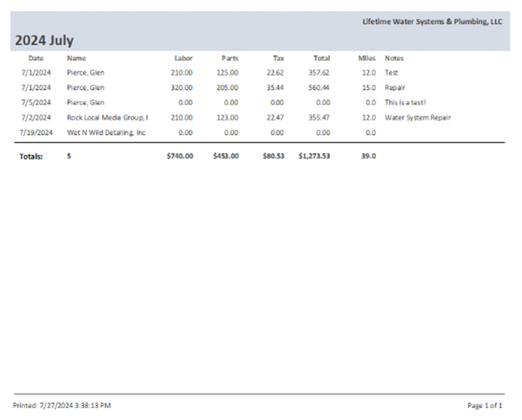522x420 pixels.
Task: Select the 7/5/2024 date cell
Action: pos(38,103)
